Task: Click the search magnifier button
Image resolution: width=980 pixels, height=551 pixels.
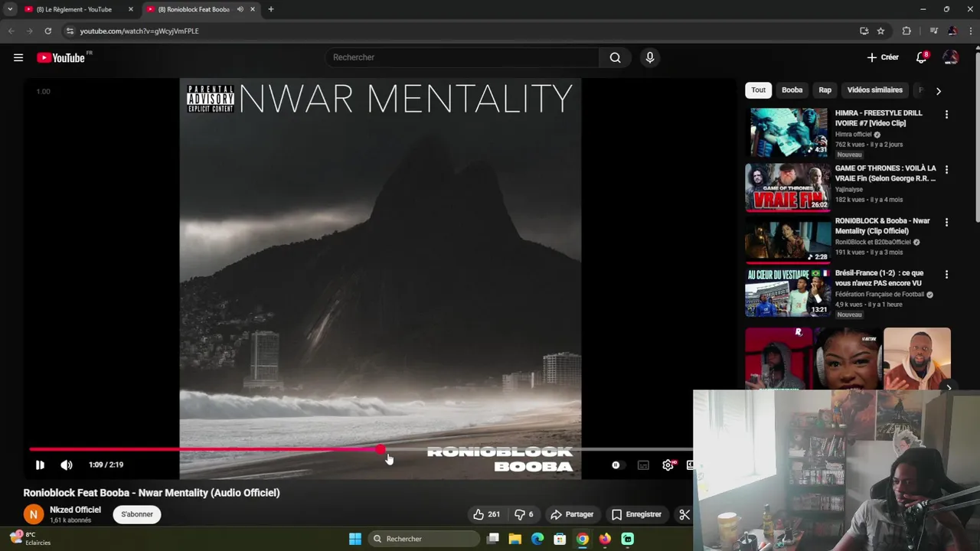Action: coord(615,57)
